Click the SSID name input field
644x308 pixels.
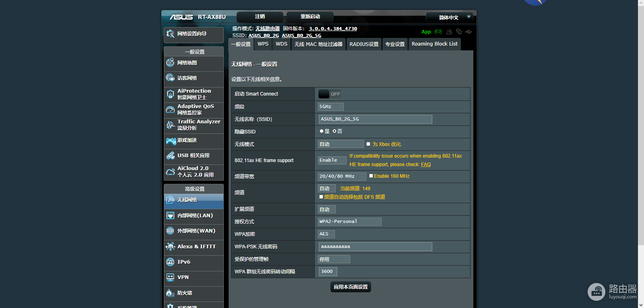[376, 119]
